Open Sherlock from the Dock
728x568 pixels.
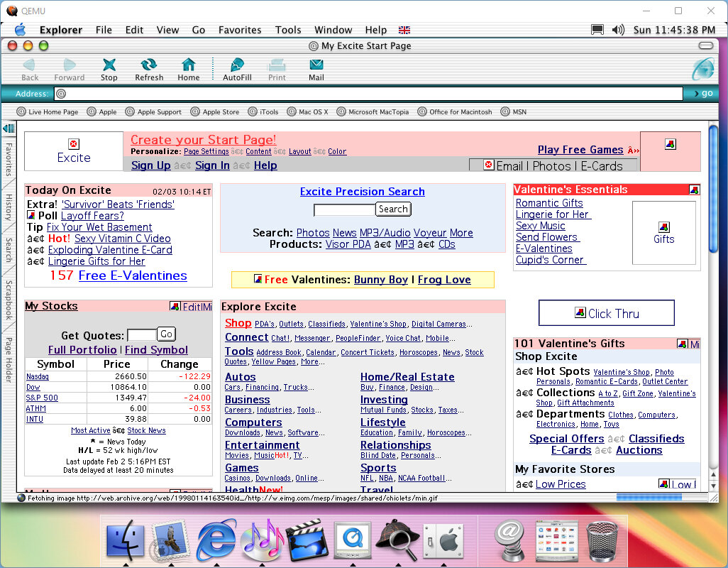pyautogui.click(x=396, y=540)
